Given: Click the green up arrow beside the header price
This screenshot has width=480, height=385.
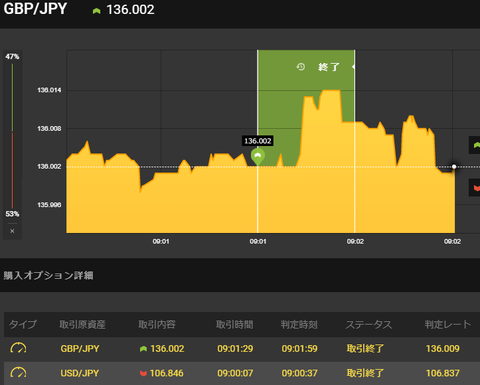Looking at the screenshot, I should point(96,11).
